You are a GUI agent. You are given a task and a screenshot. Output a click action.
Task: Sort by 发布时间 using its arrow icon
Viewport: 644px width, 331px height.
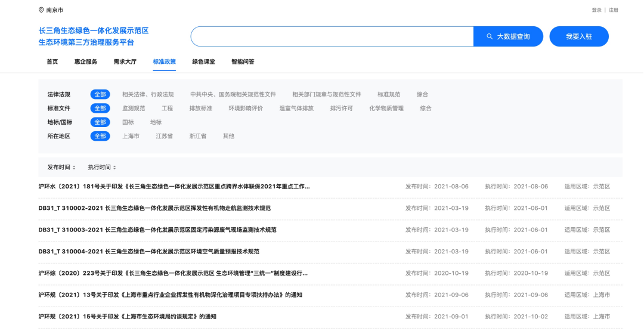tap(74, 168)
